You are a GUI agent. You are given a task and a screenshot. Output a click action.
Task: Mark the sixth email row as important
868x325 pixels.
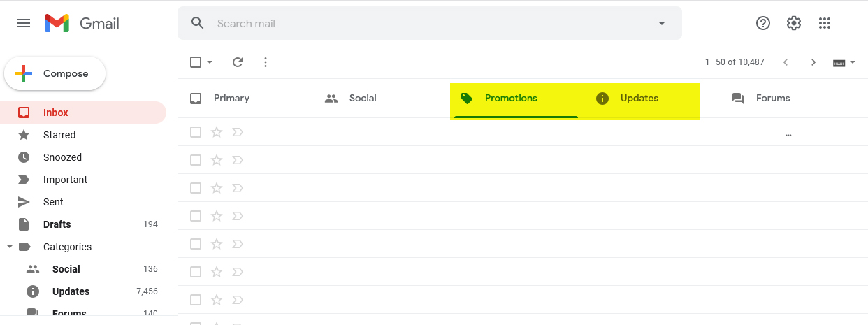(238, 272)
